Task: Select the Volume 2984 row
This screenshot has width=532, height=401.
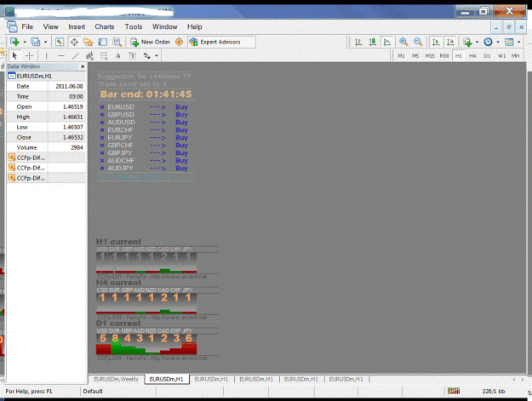Action: point(46,147)
